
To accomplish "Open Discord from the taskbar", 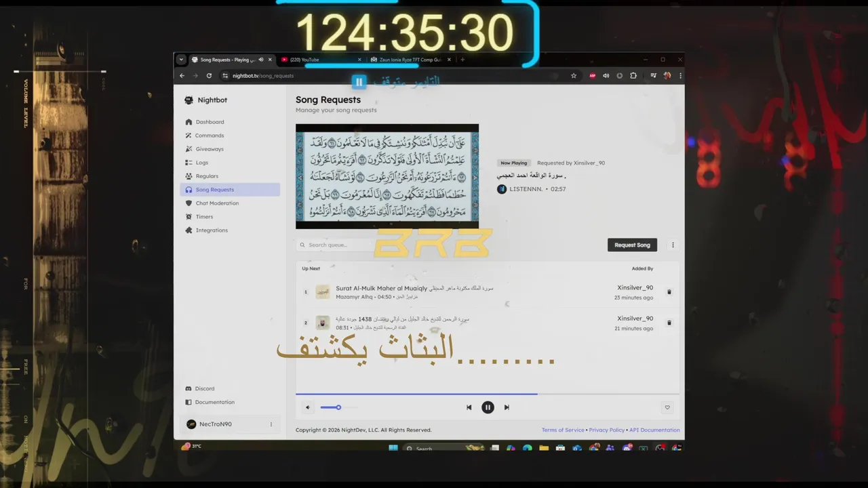I will 627,448.
